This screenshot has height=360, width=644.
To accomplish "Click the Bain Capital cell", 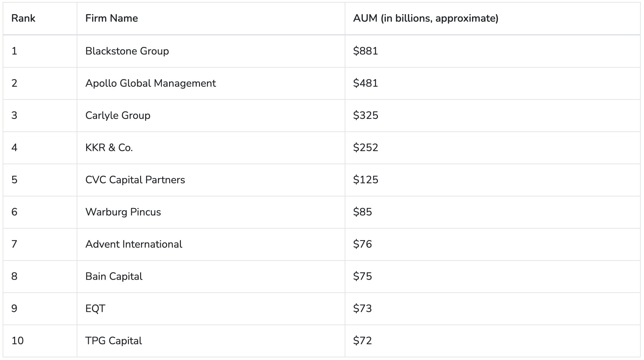I will [x=114, y=277].
